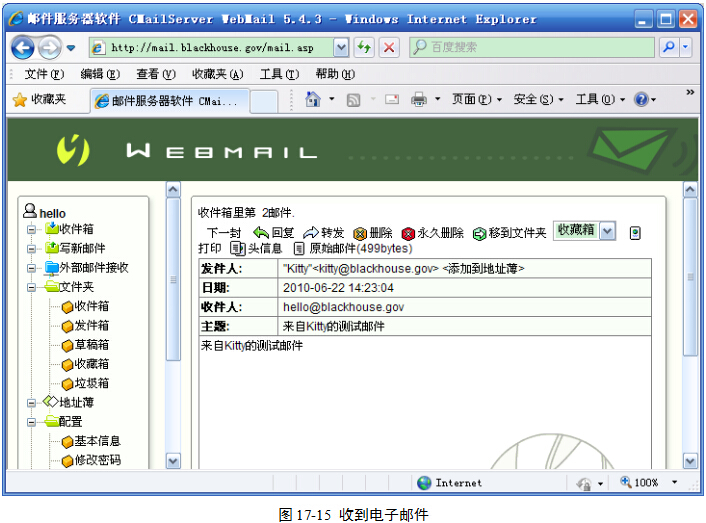The height and width of the screenshot is (523, 706).
Task: Click the Read mail toolbar icon
Action: [392, 99]
